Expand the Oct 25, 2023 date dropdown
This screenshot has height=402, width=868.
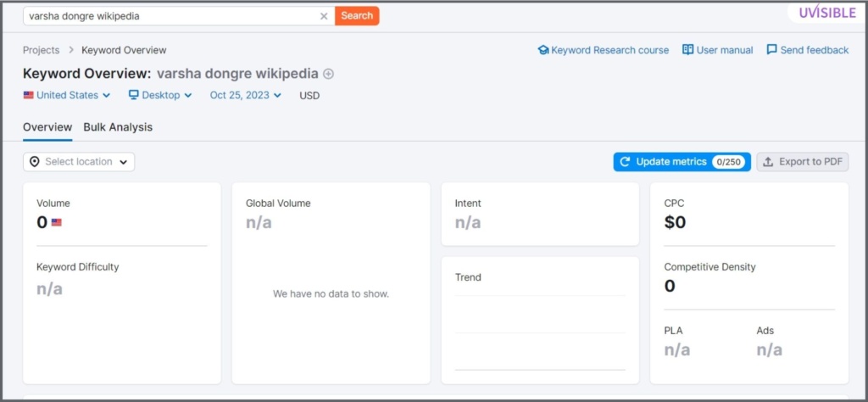tap(246, 95)
